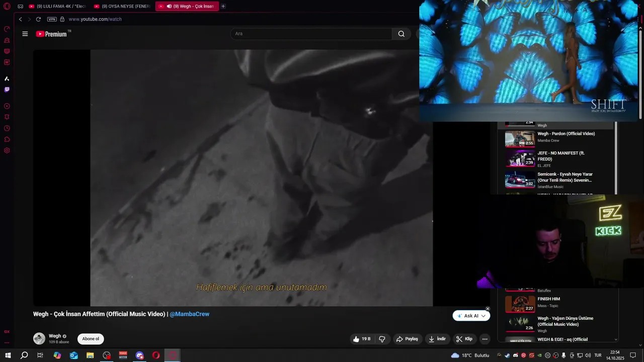
Task: Open Task View on the taskbar
Action: pyautogui.click(x=40, y=355)
